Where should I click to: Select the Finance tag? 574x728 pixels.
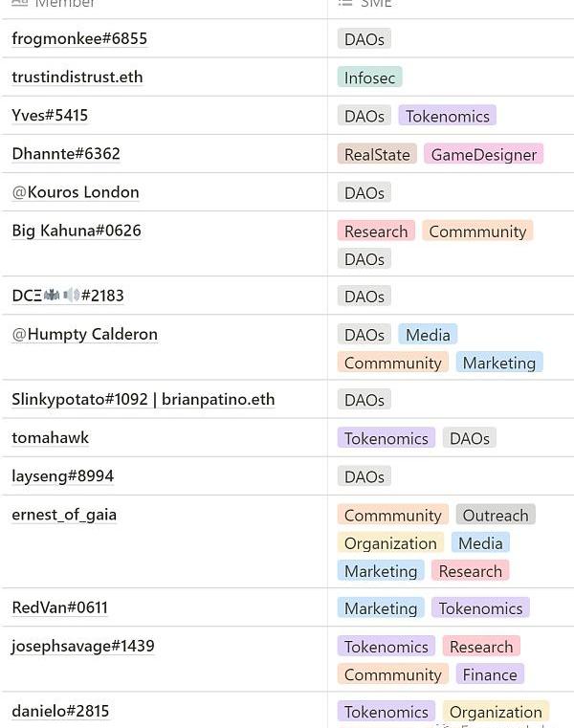[x=490, y=674]
